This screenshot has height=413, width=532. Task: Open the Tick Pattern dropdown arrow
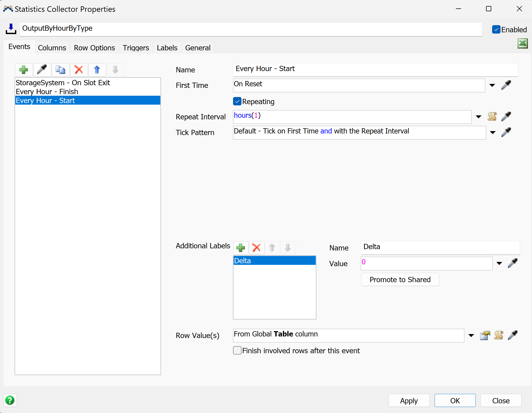click(x=493, y=133)
